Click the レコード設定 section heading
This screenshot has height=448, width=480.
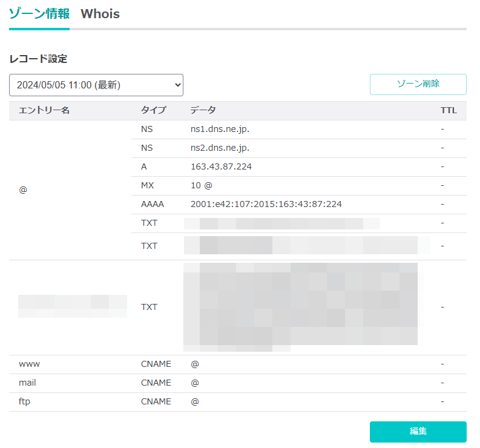(x=38, y=59)
